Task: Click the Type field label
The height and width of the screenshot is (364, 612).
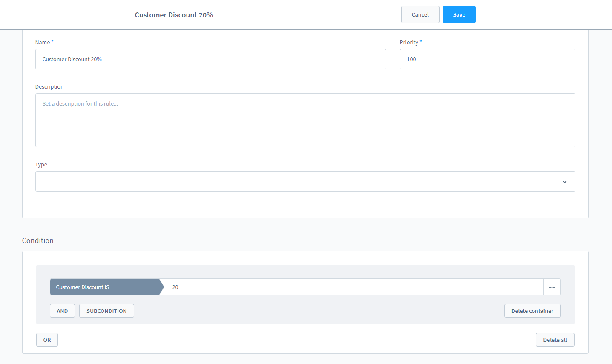Action: [x=41, y=164]
